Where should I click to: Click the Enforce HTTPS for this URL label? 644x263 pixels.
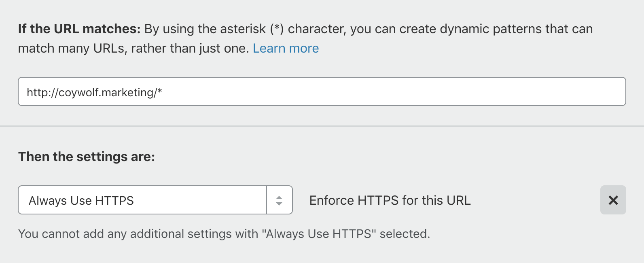pyautogui.click(x=390, y=200)
